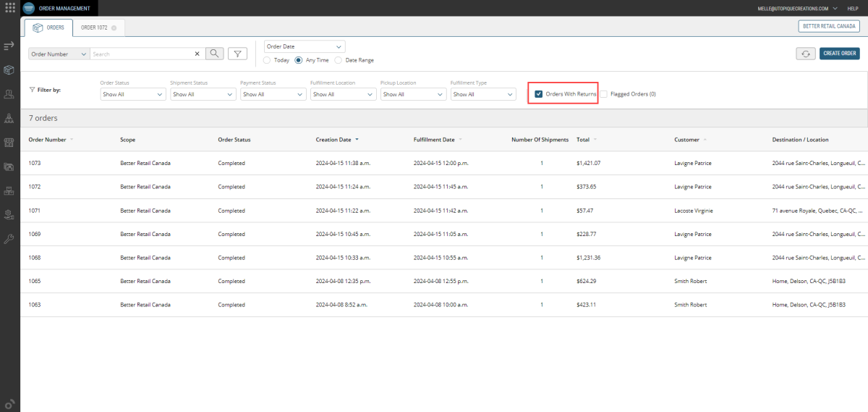Toggle the funnel filter button beside search
The image size is (868, 412).
(x=237, y=54)
